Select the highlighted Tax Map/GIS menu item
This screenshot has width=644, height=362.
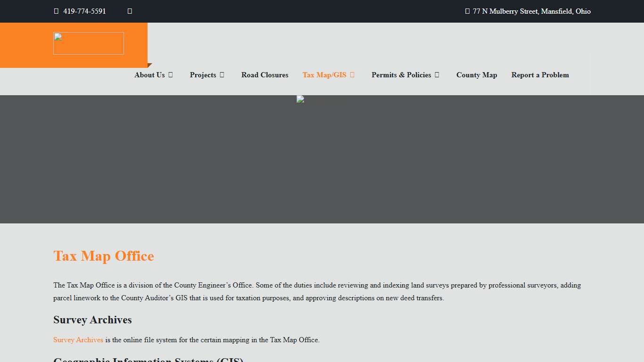(324, 75)
